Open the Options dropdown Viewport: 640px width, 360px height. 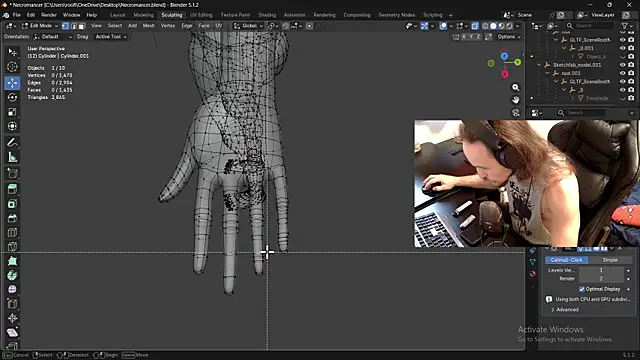point(509,37)
